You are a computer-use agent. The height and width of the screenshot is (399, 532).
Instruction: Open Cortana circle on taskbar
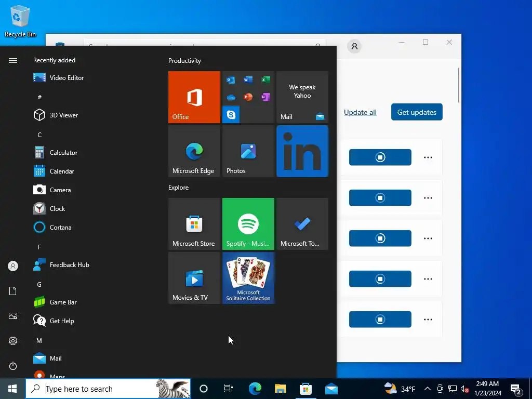(204, 389)
